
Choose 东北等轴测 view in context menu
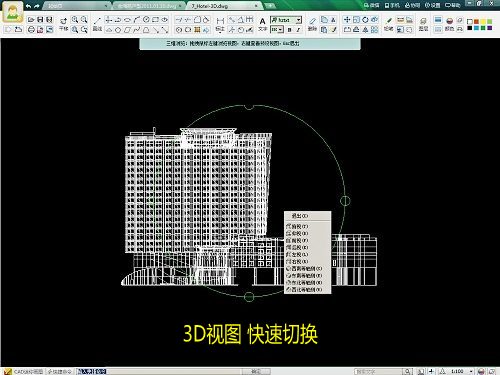tap(308, 283)
